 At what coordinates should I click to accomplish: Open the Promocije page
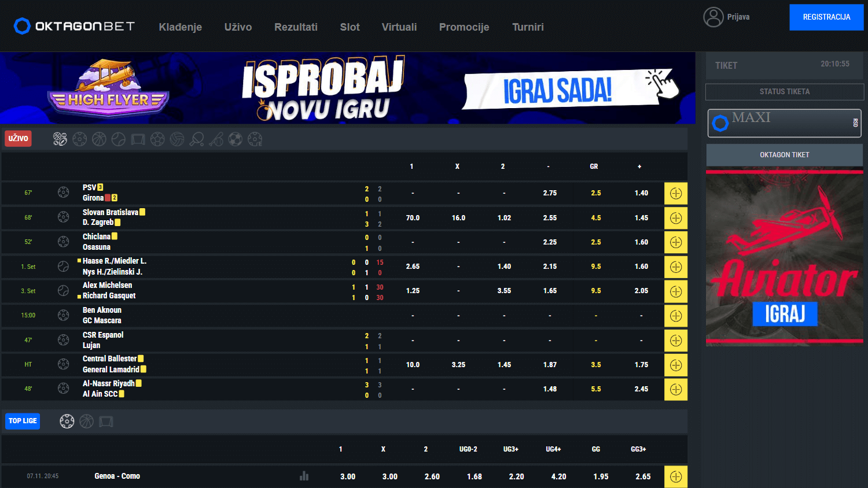(x=464, y=27)
